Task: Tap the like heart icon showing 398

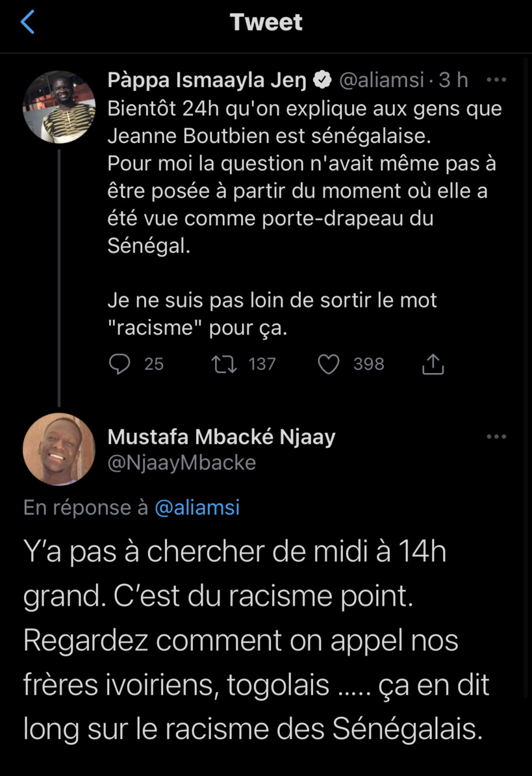Action: (329, 364)
